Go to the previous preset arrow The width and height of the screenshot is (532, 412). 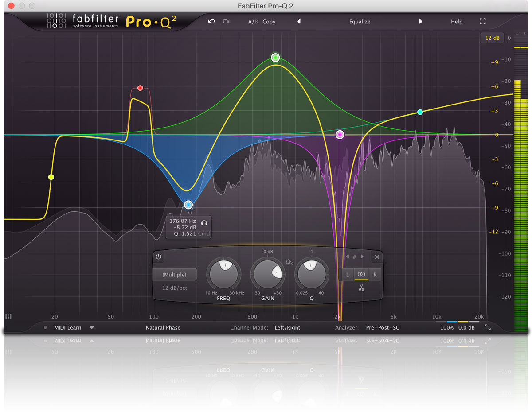click(299, 22)
